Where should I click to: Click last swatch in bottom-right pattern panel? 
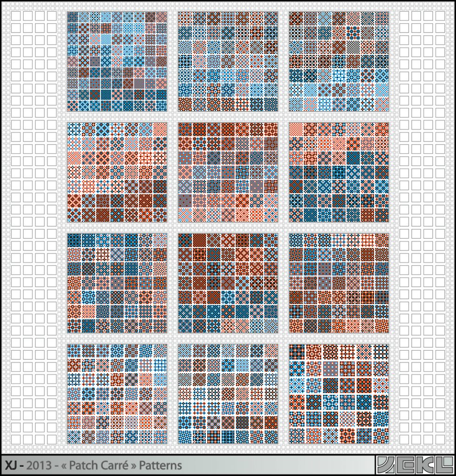pos(381,436)
